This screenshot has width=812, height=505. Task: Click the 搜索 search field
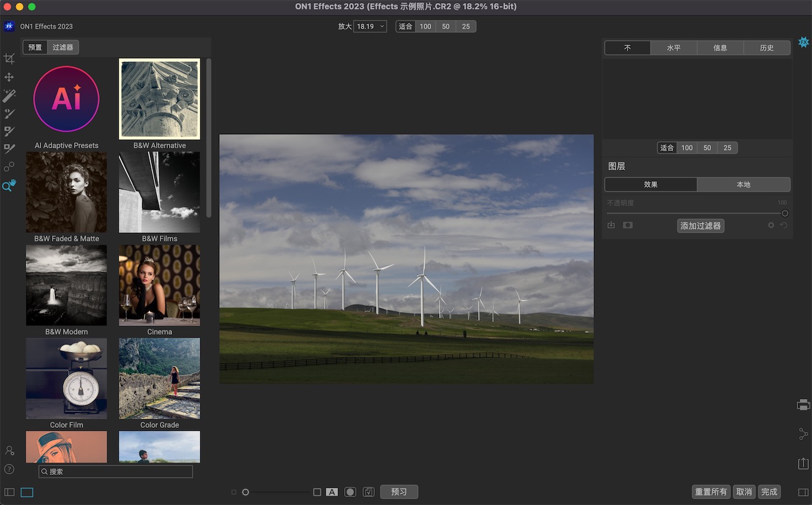[x=116, y=471]
